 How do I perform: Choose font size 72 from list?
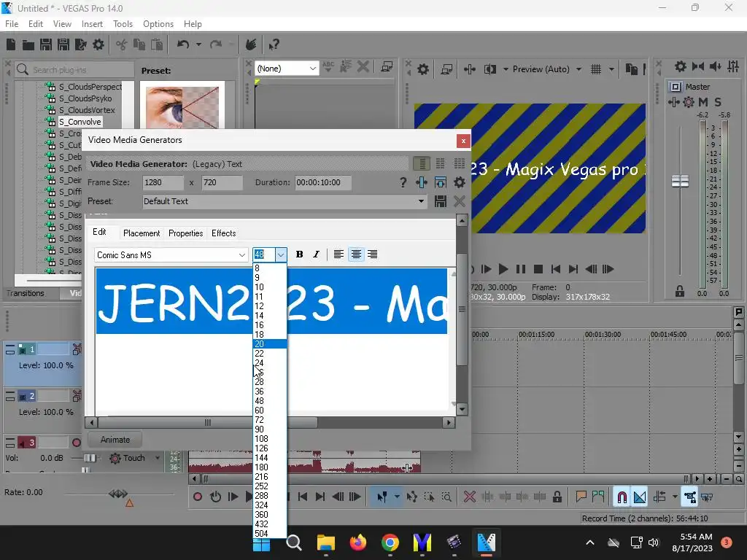270,420
